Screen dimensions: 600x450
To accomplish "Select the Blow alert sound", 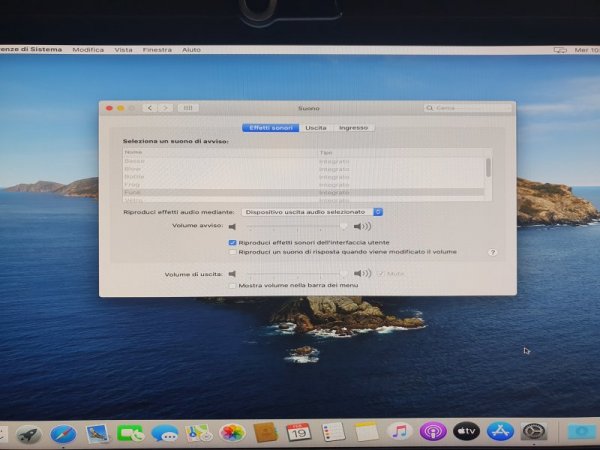I will tap(303, 169).
